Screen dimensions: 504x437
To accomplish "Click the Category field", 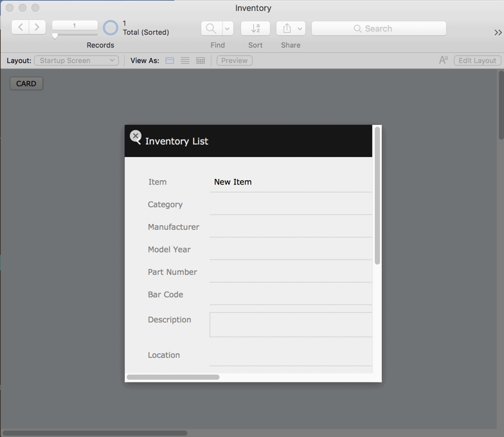I will coord(291,205).
